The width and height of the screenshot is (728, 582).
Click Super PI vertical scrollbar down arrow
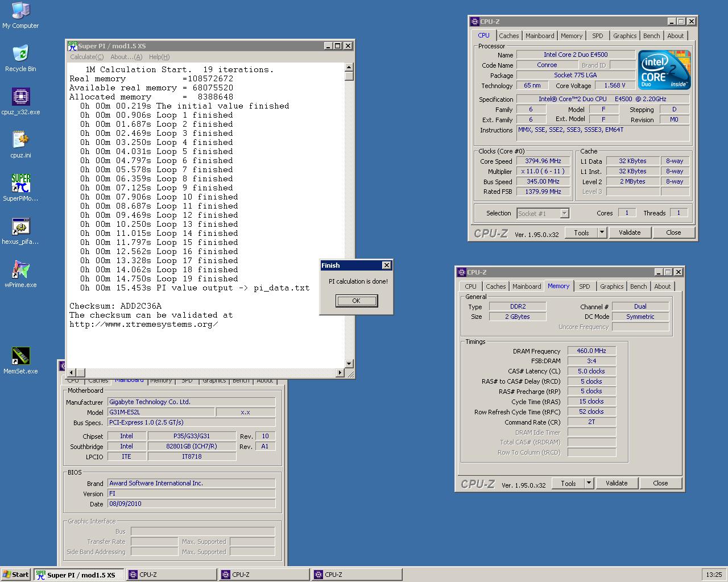coord(349,364)
